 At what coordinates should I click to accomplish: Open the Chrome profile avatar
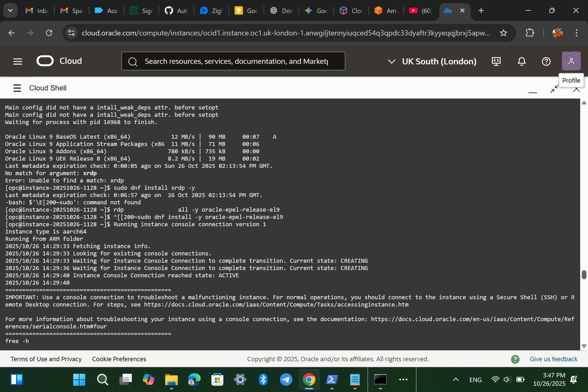(558, 33)
